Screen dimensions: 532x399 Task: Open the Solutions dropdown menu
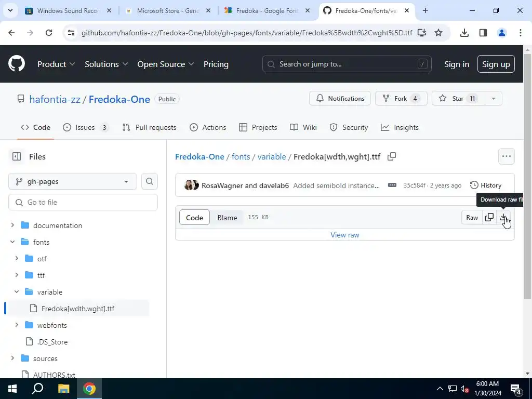(106, 64)
